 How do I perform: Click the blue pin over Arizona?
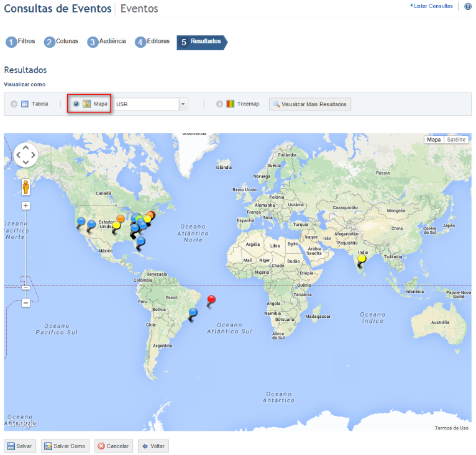91,226
